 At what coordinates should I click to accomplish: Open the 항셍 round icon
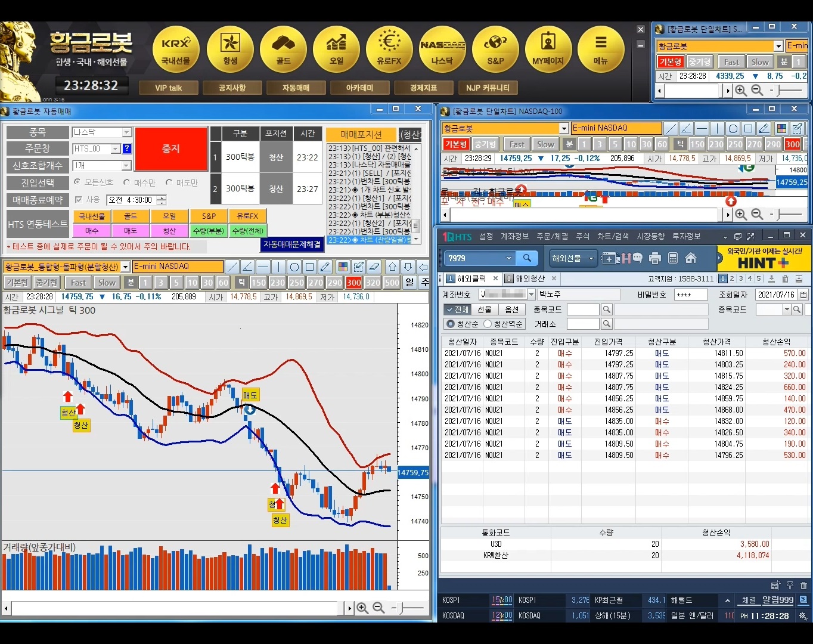click(x=230, y=49)
